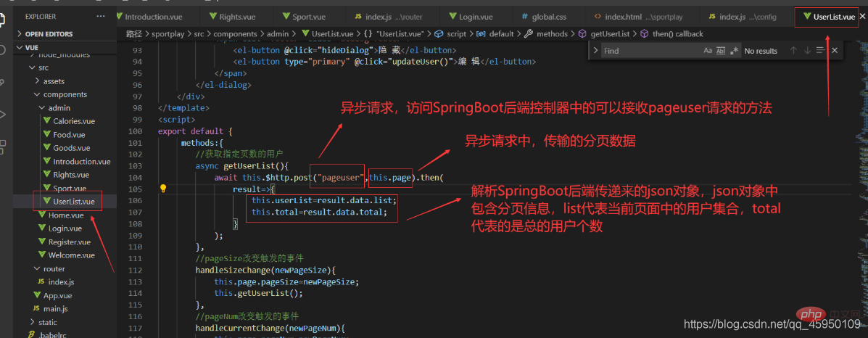Go to next match arrow
Screen dimensions: 868x338
(x=807, y=51)
